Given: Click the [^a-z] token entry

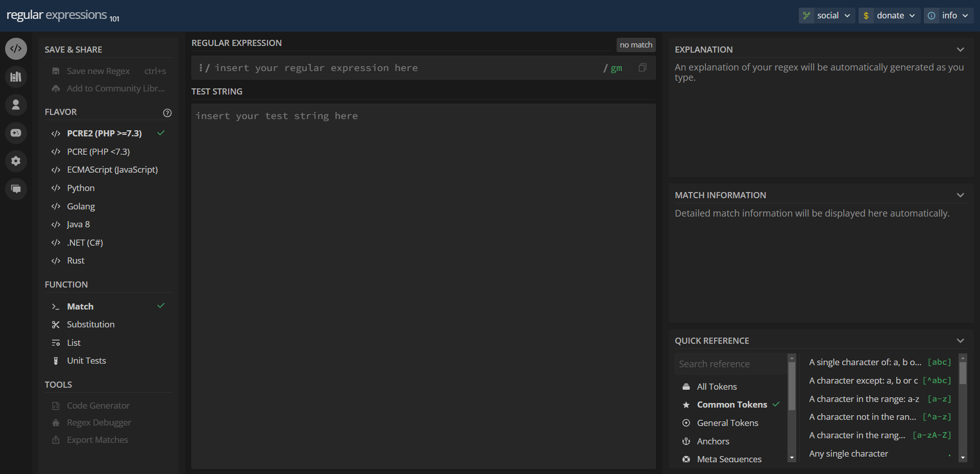Looking at the screenshot, I should tap(880, 417).
